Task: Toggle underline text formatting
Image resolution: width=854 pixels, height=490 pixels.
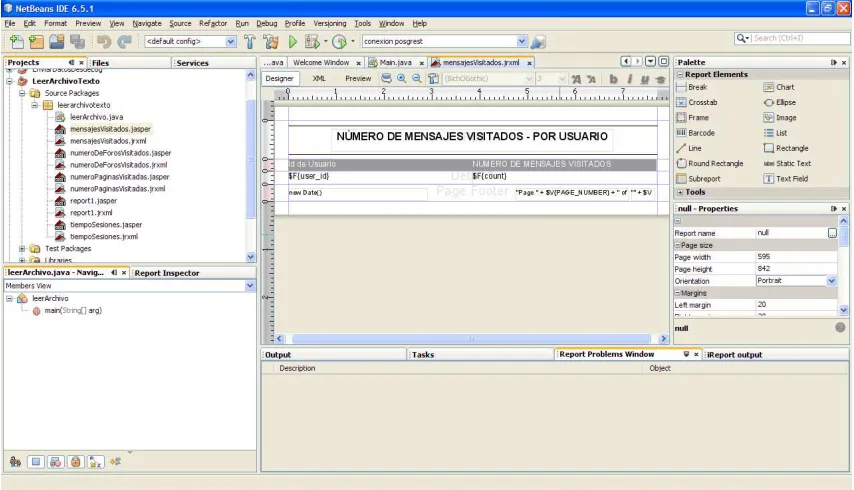Action: [x=645, y=79]
